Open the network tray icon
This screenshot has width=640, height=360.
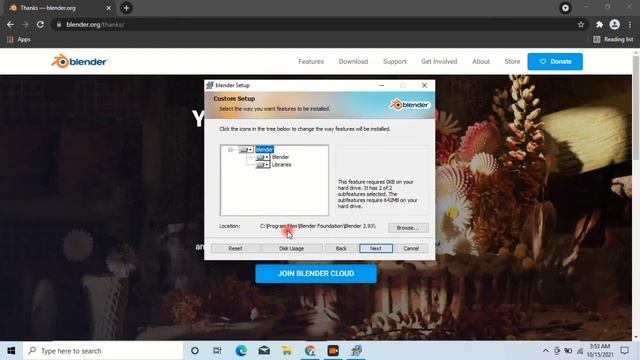[580, 351]
